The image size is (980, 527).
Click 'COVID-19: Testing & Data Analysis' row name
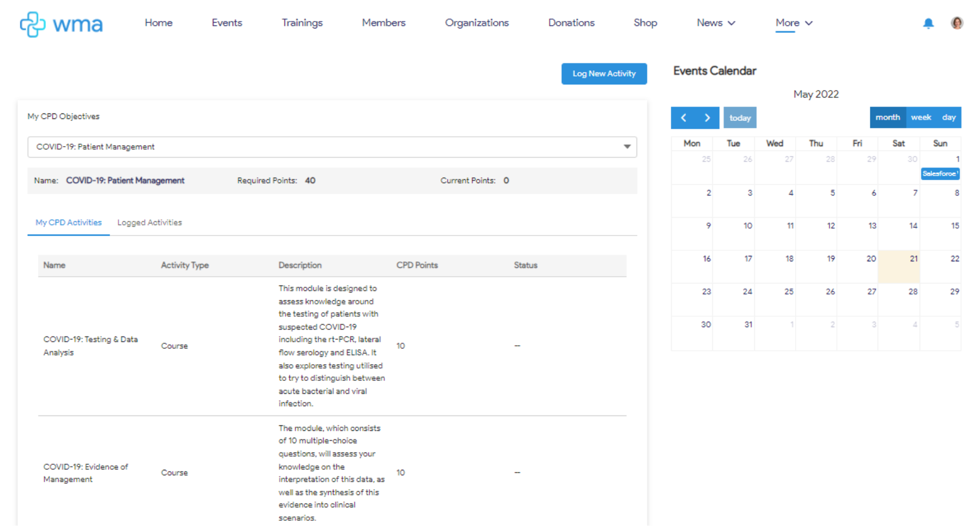point(91,346)
